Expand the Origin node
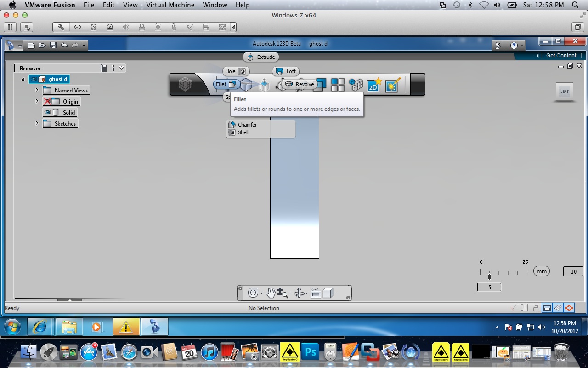 (x=37, y=101)
